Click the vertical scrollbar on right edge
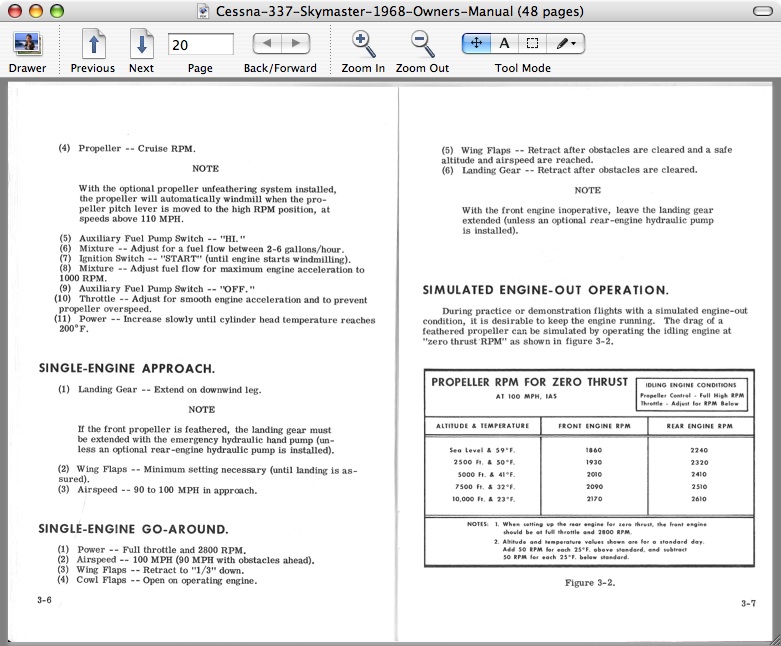The width and height of the screenshot is (781, 646). point(774,350)
